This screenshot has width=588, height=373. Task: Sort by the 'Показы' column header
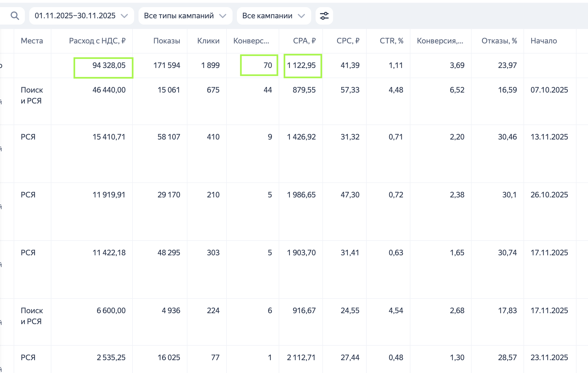click(167, 41)
